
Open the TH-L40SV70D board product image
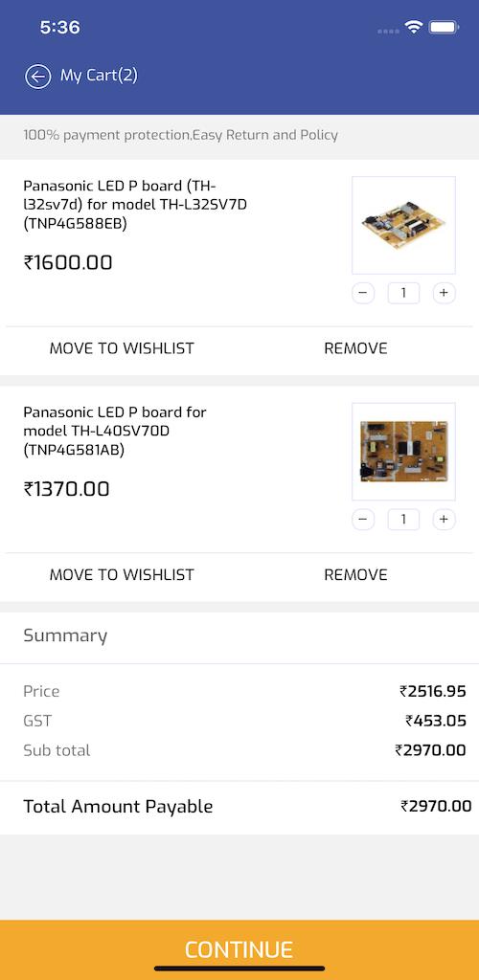403,452
